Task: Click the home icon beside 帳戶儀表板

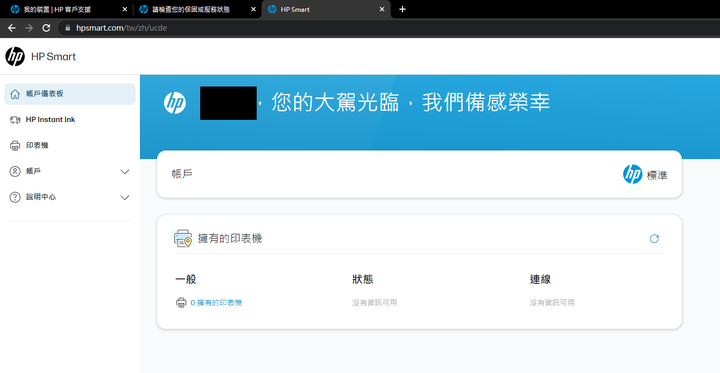Action: click(15, 94)
